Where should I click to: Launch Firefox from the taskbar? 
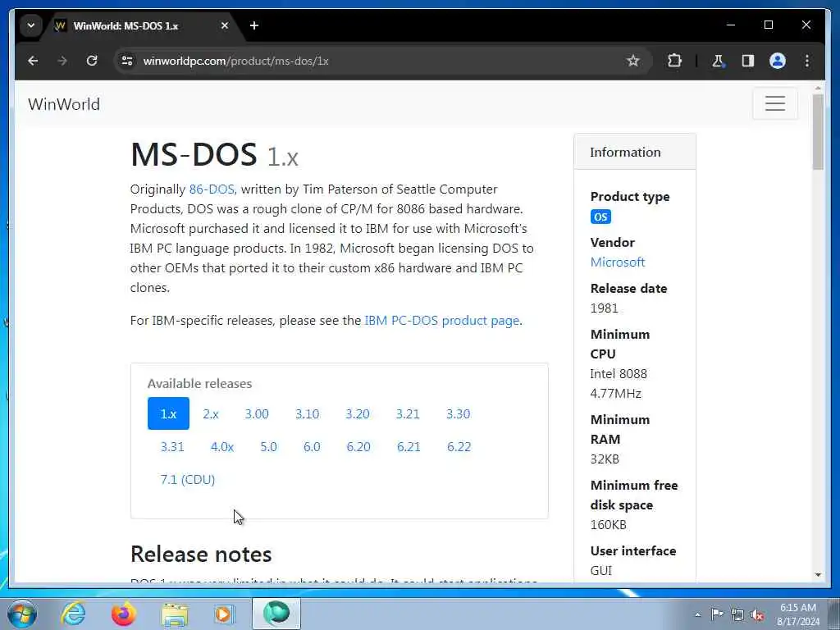[x=124, y=614]
